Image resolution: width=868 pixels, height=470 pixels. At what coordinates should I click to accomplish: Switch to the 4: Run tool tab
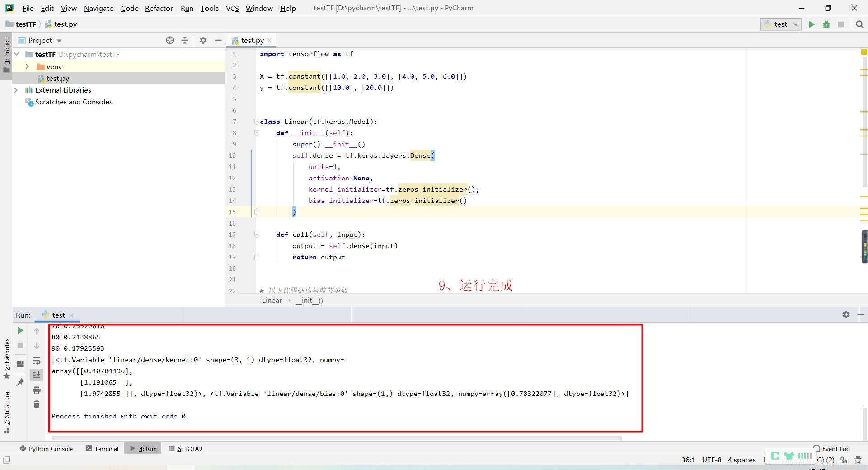[143, 449]
